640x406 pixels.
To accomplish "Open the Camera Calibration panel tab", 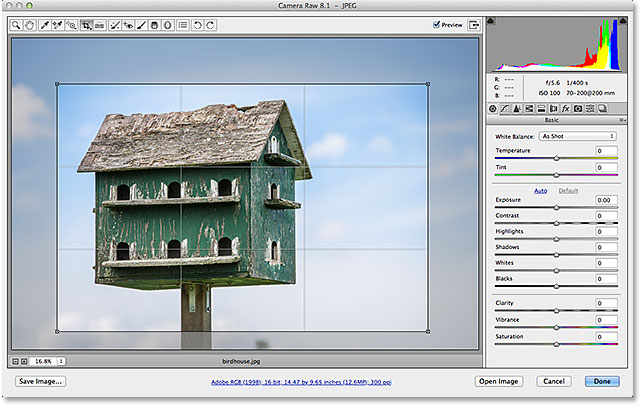I will point(578,109).
